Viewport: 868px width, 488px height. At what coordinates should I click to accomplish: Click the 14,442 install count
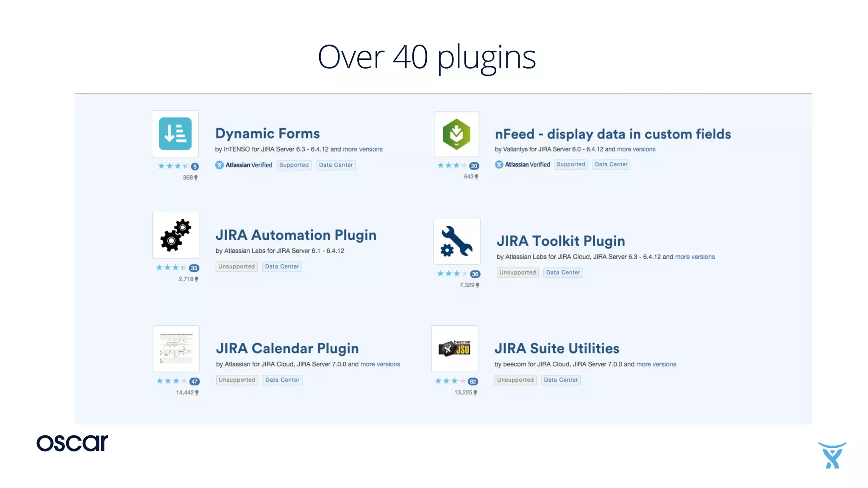(187, 393)
